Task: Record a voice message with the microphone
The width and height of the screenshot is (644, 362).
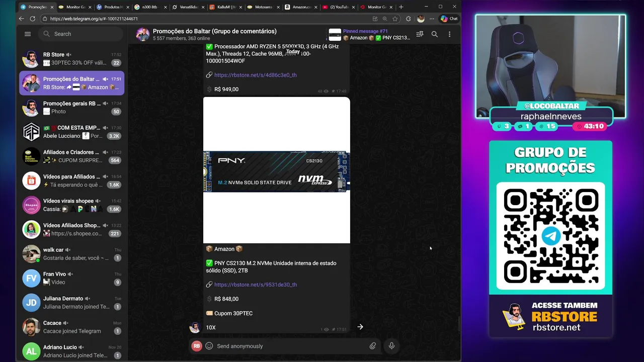Action: coord(391,346)
